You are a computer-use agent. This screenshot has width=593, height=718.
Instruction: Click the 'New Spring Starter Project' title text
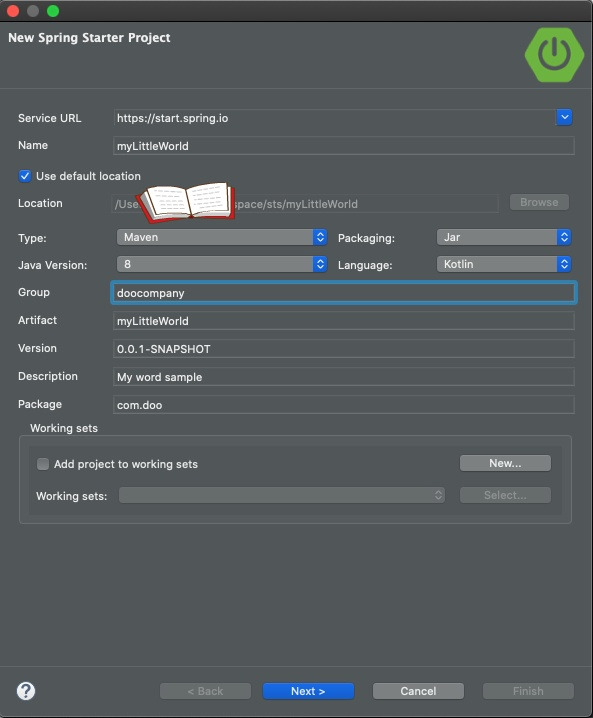coord(89,38)
